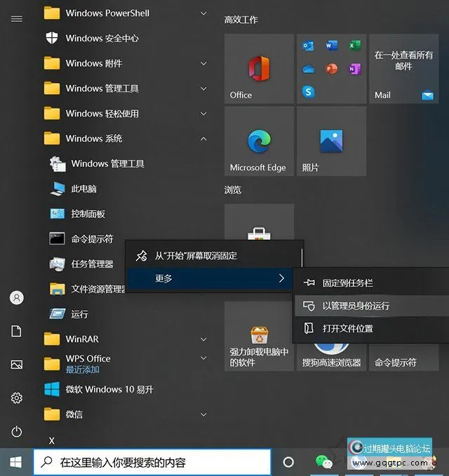Open the Microsoft Store tile under 浏览
The width and height of the screenshot is (449, 476).
(259, 222)
